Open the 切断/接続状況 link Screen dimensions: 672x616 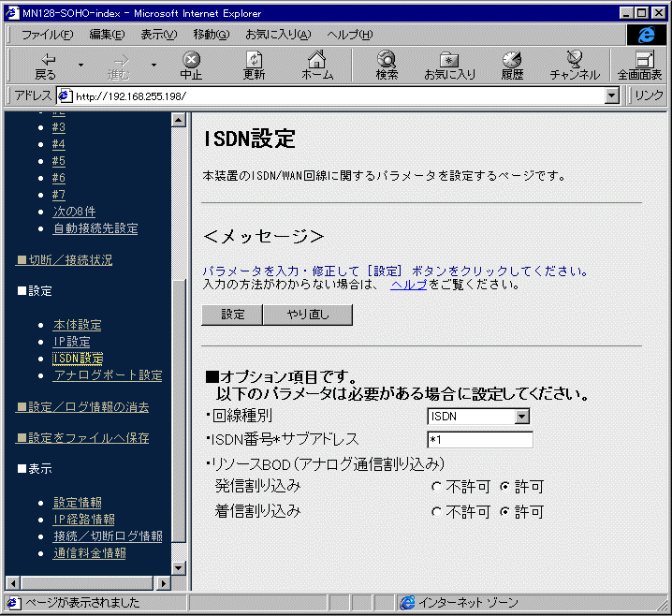[65, 259]
